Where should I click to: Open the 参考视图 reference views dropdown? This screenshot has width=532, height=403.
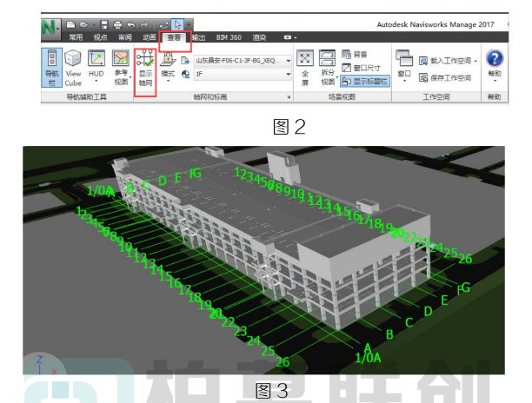[121, 68]
